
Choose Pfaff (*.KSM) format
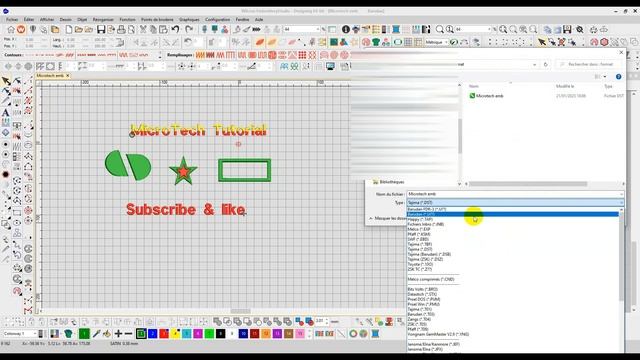[x=419, y=234]
